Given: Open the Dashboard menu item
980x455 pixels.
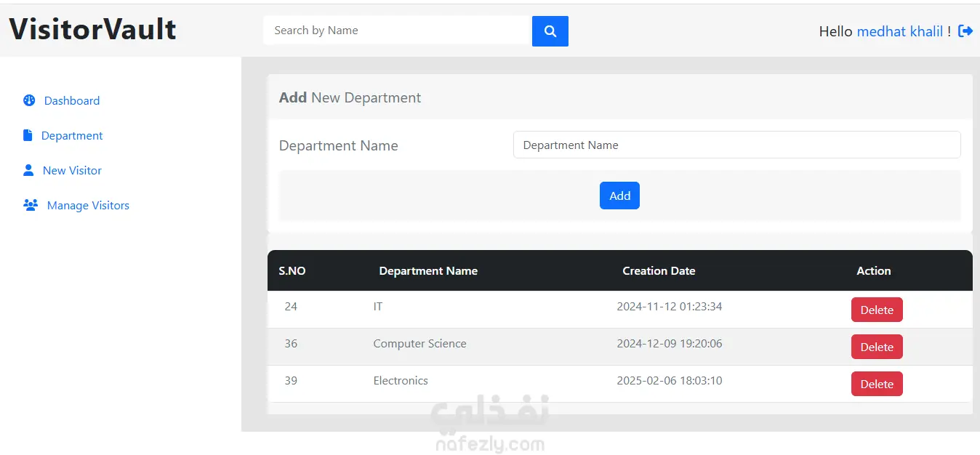Looking at the screenshot, I should pos(71,101).
